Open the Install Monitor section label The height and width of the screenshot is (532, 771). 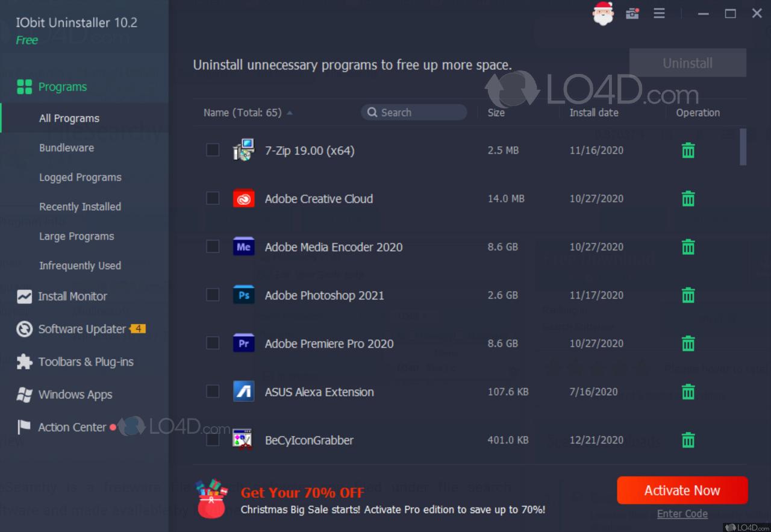click(72, 296)
